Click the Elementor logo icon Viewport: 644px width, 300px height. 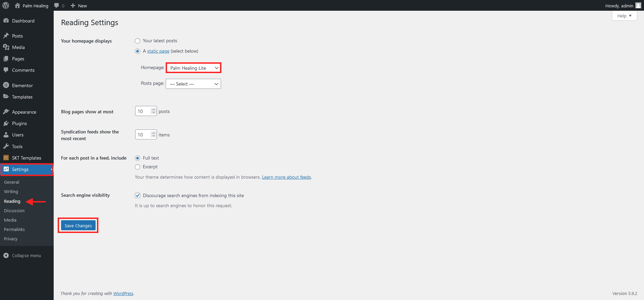click(6, 85)
